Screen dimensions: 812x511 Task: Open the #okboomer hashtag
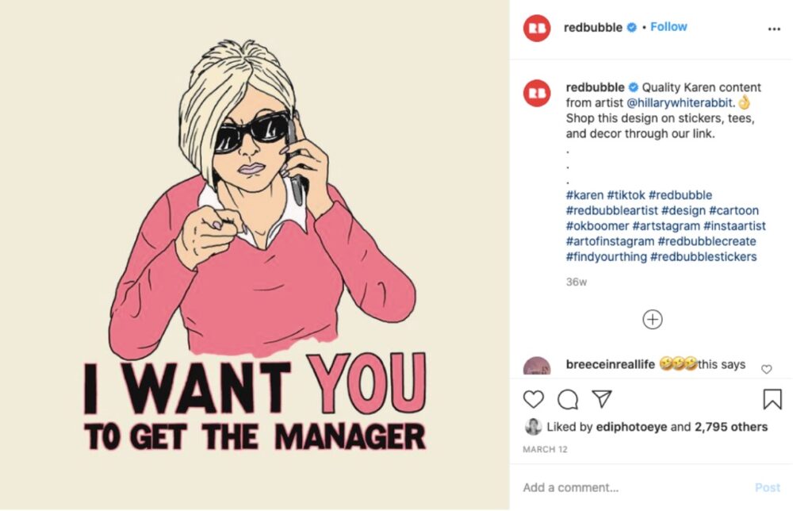[x=597, y=226]
